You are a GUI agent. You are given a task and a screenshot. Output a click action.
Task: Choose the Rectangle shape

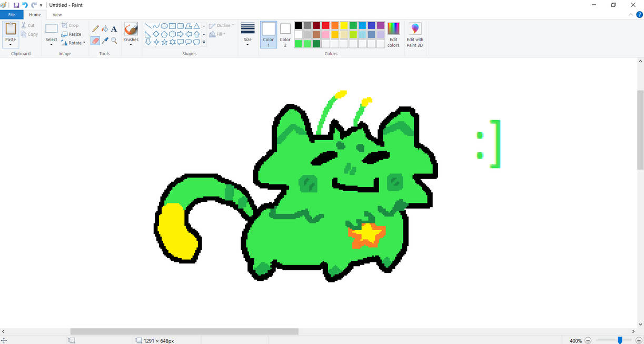pos(172,26)
